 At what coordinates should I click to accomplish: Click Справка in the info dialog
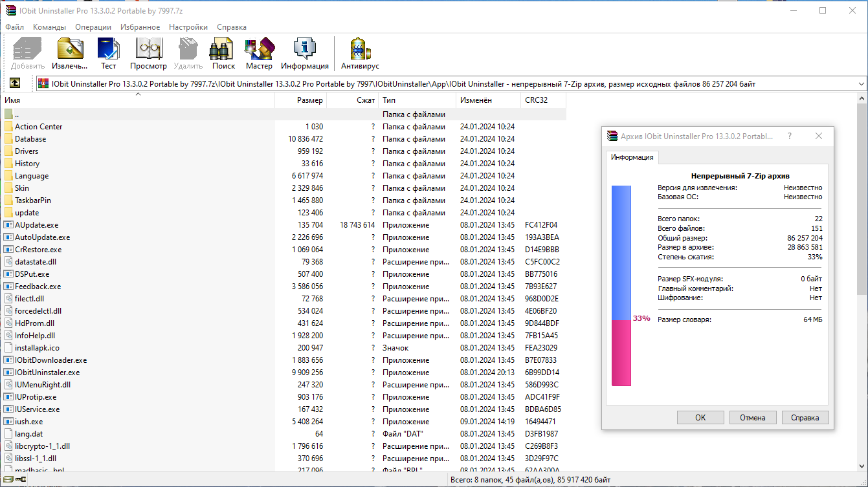pyautogui.click(x=805, y=417)
